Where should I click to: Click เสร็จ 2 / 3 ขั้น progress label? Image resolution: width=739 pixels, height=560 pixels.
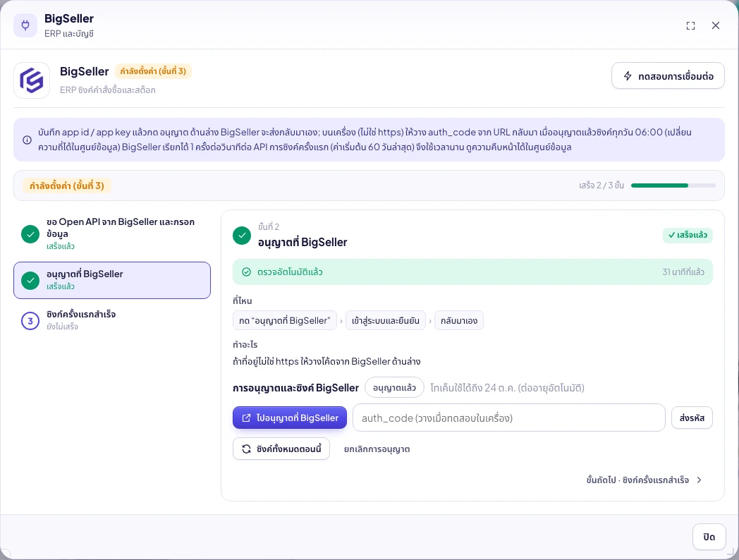601,185
